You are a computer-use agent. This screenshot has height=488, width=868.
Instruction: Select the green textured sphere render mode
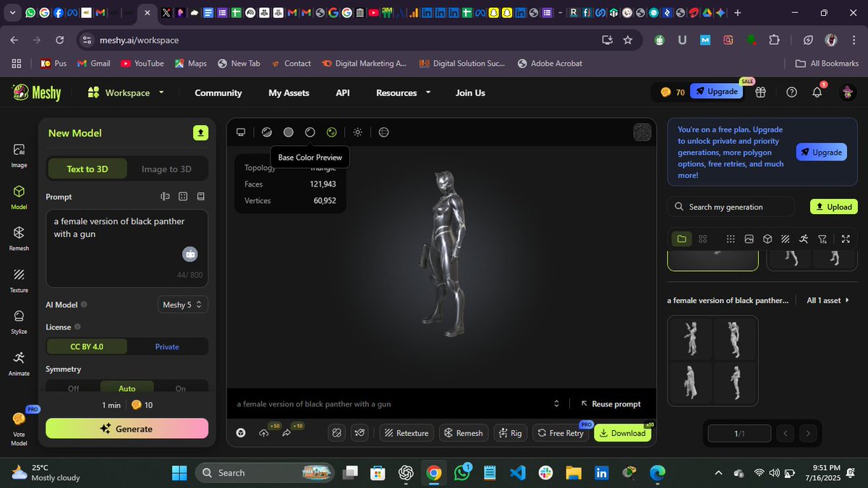(x=331, y=132)
